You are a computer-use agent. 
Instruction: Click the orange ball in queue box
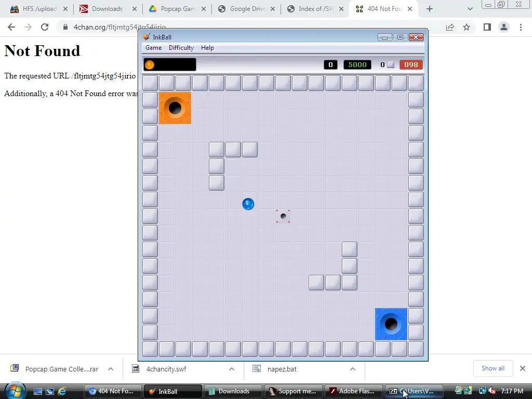click(x=149, y=64)
